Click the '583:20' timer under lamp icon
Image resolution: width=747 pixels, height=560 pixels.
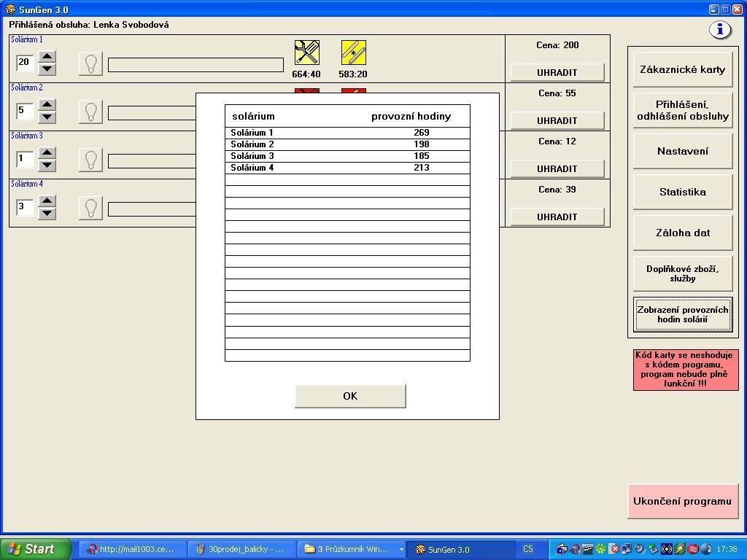(x=353, y=74)
